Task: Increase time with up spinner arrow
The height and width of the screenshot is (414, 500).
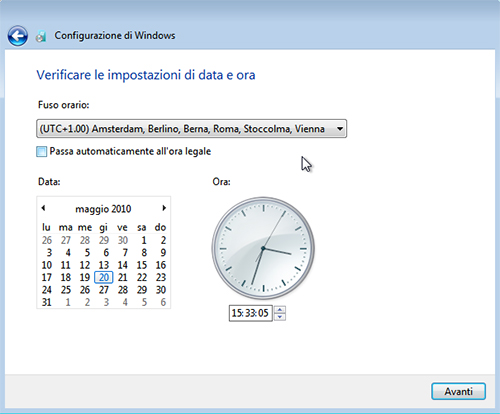Action: click(280, 310)
